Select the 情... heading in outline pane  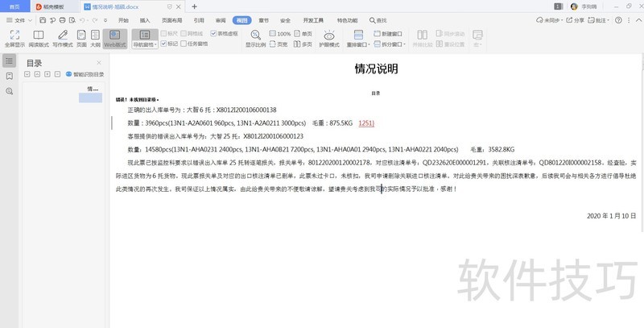tap(93, 89)
